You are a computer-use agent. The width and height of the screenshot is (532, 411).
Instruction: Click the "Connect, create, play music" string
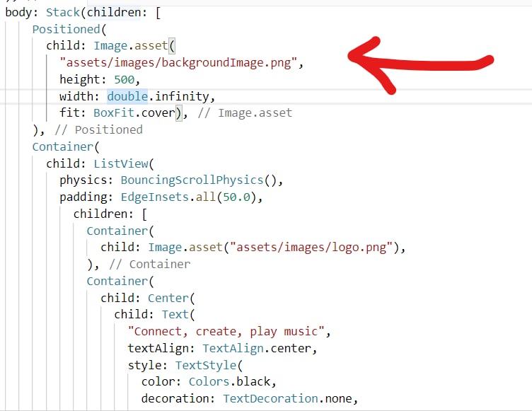pyautogui.click(x=226, y=331)
